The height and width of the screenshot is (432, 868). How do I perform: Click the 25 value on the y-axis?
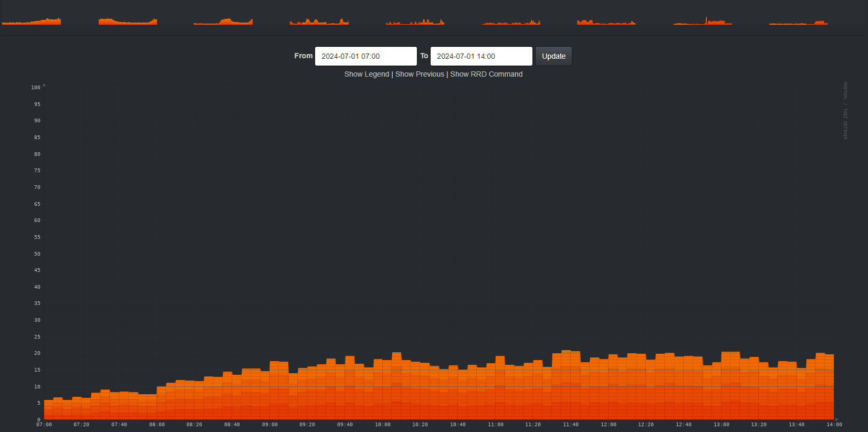[x=37, y=337]
